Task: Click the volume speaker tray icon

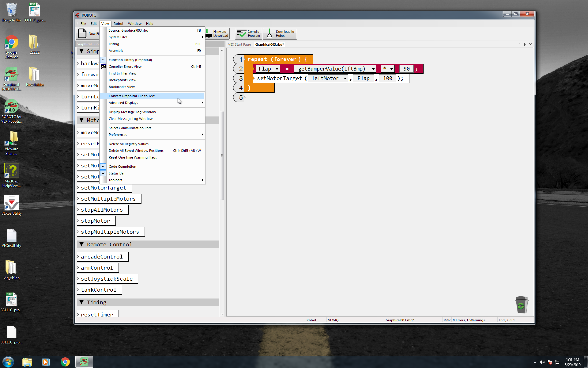Action: [542, 362]
